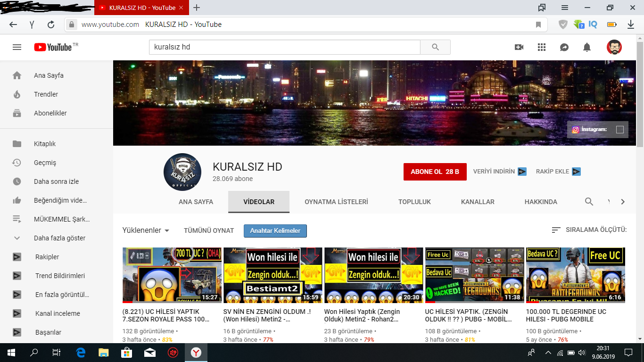
Task: Open File Explorer from the taskbar
Action: click(x=104, y=353)
